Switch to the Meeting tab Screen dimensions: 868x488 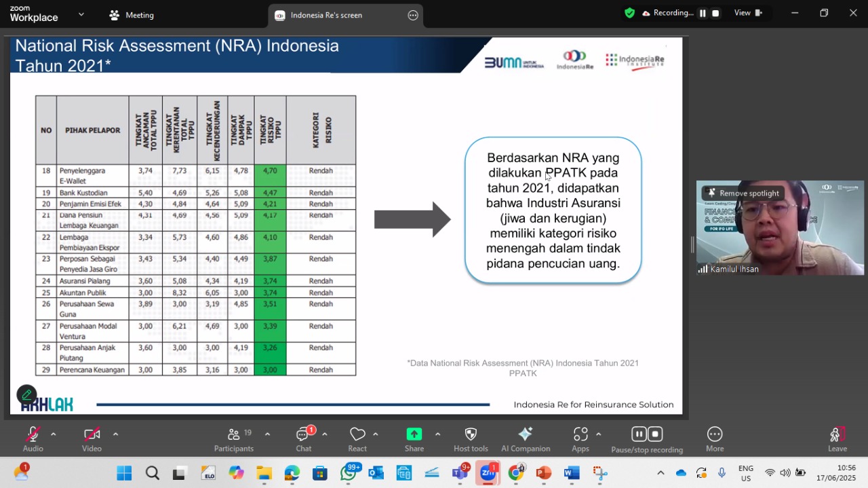tap(132, 15)
